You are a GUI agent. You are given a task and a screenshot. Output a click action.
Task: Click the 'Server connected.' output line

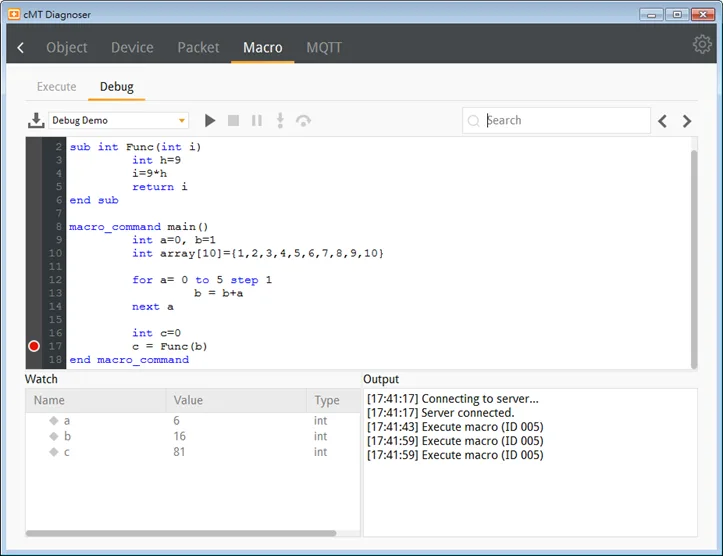pyautogui.click(x=440, y=413)
